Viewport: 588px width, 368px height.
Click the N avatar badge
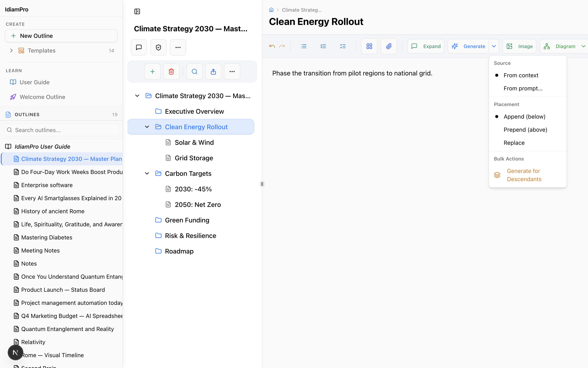tap(15, 352)
